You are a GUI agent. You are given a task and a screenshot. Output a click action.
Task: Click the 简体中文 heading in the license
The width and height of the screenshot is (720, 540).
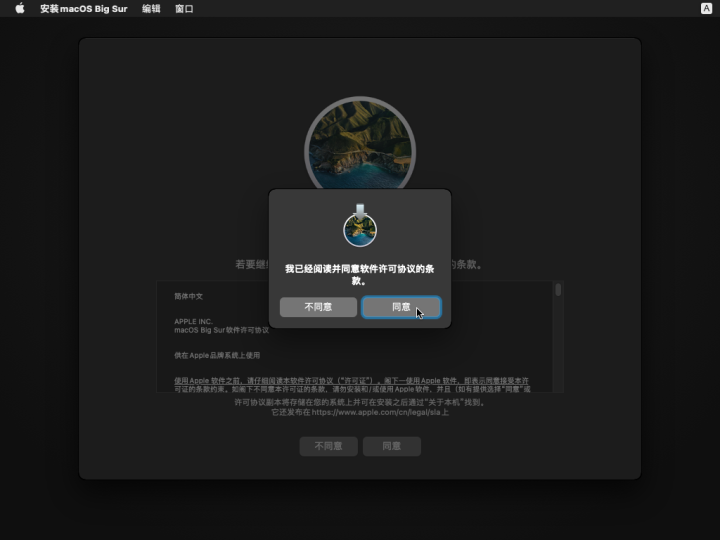[x=189, y=296]
